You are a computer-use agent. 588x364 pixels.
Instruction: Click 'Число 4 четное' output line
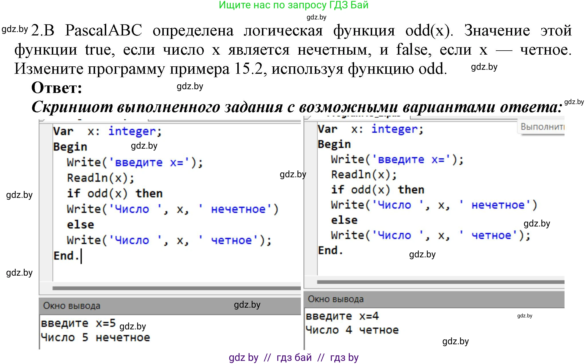tap(352, 330)
